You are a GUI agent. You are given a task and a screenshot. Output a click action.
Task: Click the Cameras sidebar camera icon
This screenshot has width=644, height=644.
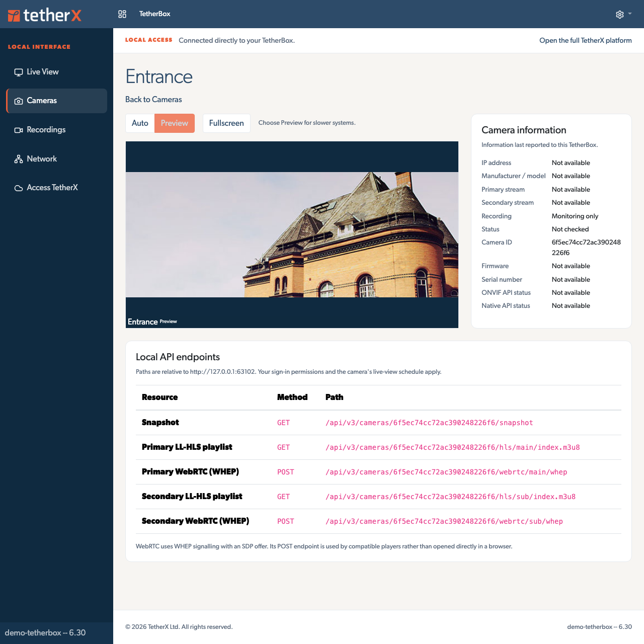pyautogui.click(x=19, y=101)
